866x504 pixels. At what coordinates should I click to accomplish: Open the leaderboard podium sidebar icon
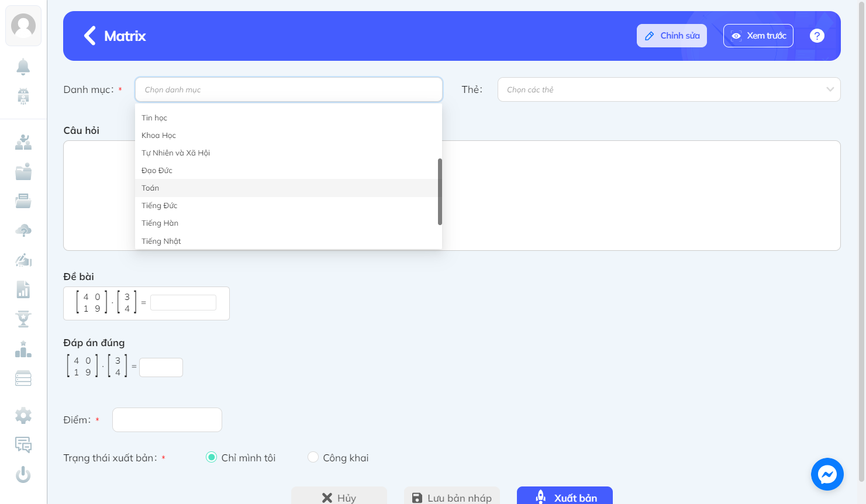click(23, 349)
